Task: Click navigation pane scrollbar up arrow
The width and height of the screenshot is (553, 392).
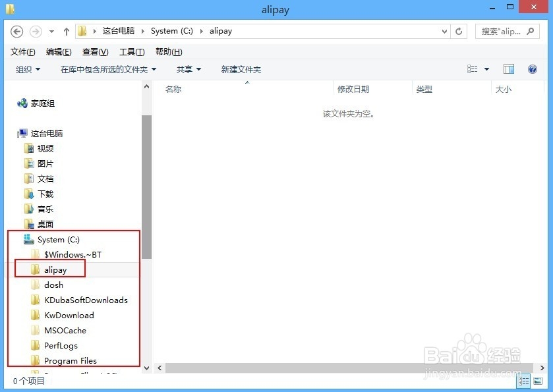Action: [147, 87]
